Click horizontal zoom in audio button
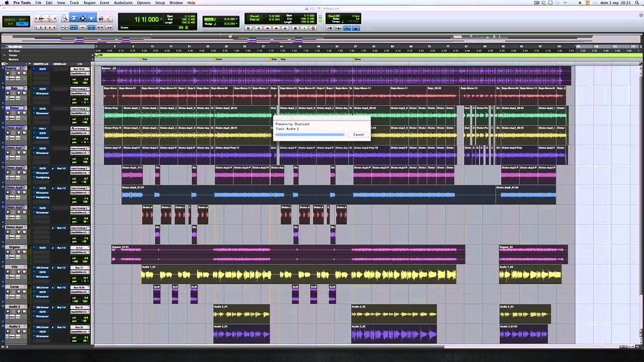This screenshot has height=362, width=644. 55,19
